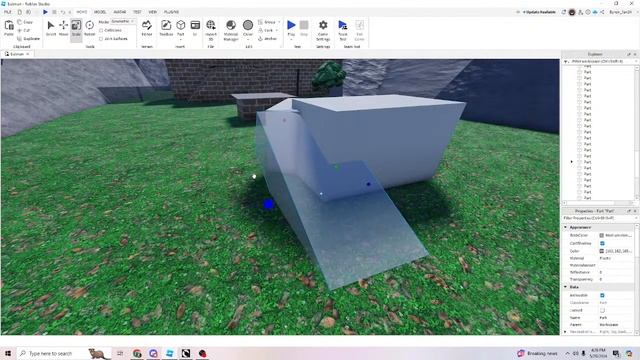
Task: Open the Terrain Editor
Action: pyautogui.click(x=147, y=28)
